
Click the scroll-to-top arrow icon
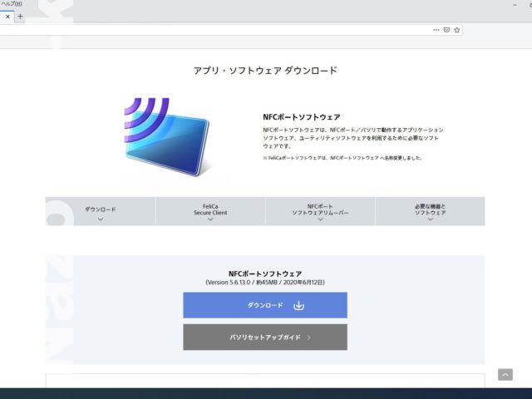[x=505, y=375]
